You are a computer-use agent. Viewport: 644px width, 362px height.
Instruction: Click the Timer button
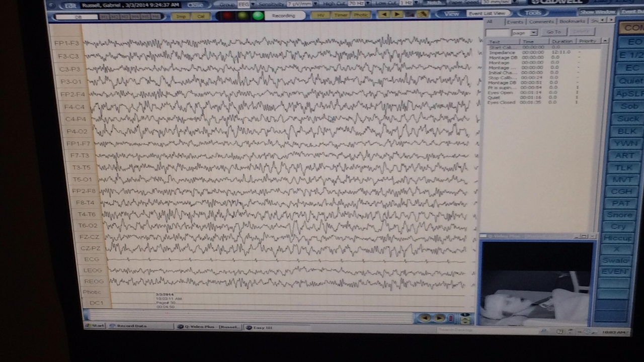tap(341, 15)
